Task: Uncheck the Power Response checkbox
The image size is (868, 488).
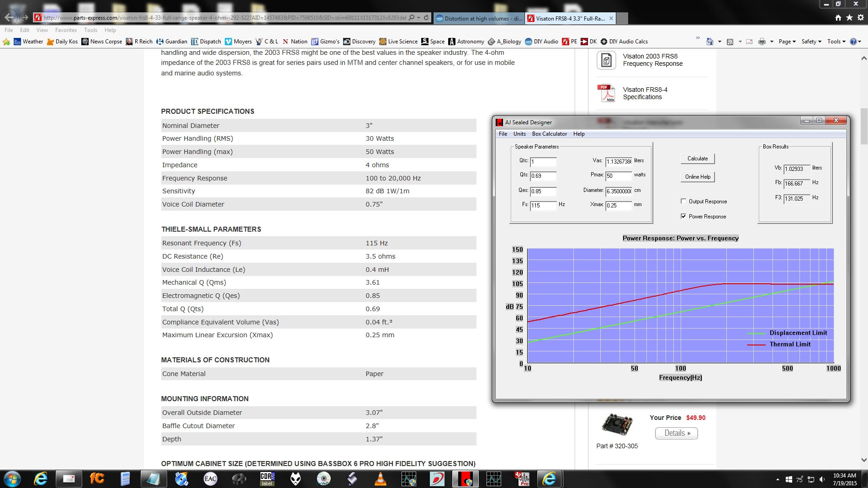Action: coord(683,216)
